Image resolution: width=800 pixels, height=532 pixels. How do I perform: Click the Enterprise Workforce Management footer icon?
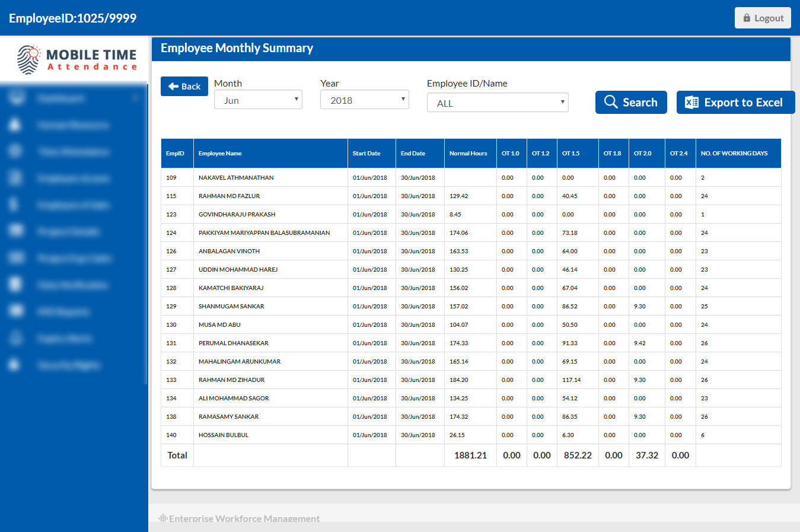(x=162, y=518)
